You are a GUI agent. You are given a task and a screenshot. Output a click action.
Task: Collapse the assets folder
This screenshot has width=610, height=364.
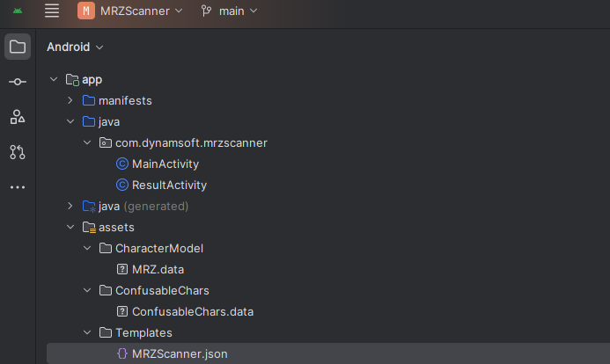70,227
